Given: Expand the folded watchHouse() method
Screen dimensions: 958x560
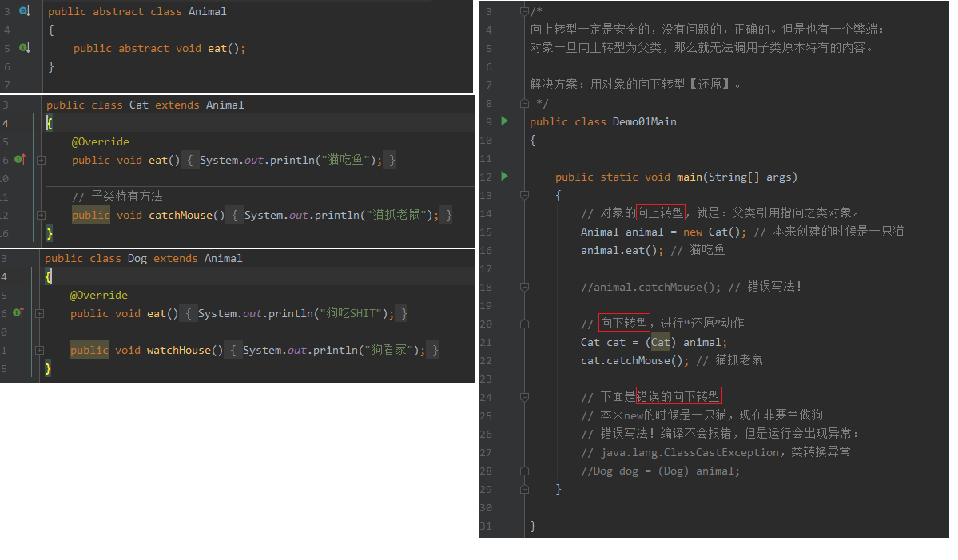Looking at the screenshot, I should coord(42,350).
